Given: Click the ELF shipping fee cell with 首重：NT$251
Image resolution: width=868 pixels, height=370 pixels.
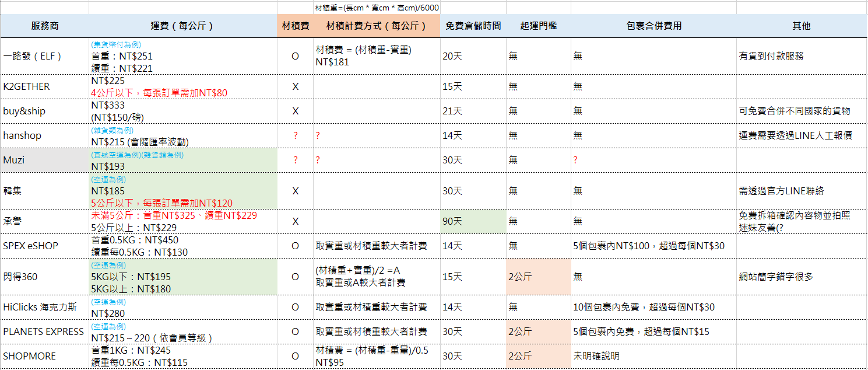Looking at the screenshot, I should (183, 56).
